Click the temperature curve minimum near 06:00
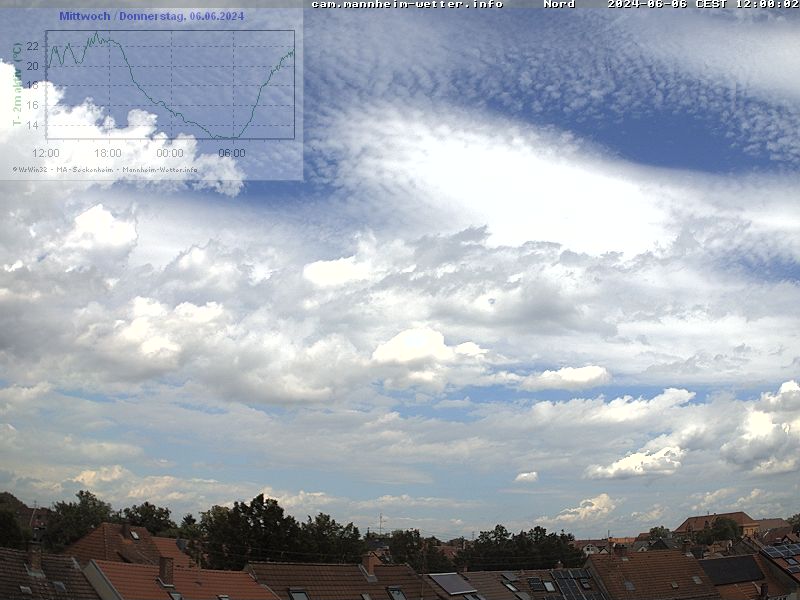This screenshot has width=800, height=600. (226, 137)
